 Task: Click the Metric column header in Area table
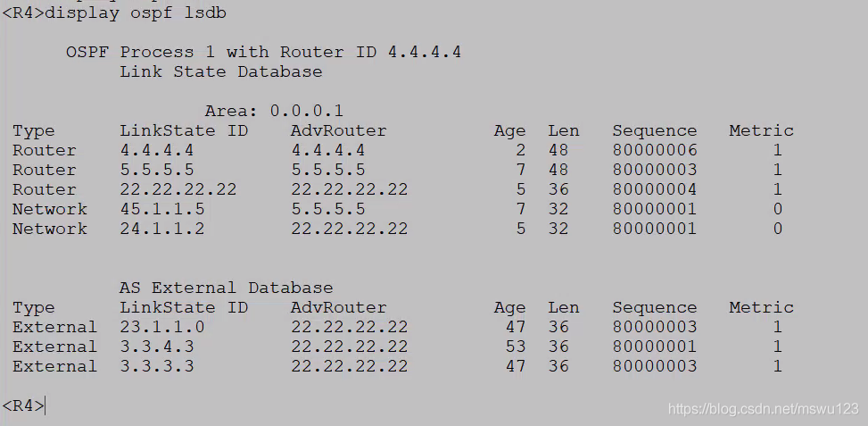761,130
